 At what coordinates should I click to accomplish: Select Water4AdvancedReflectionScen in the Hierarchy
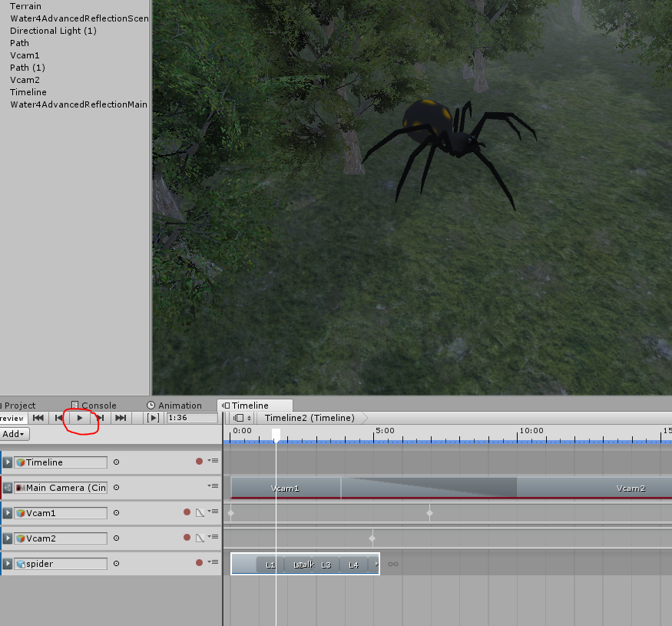[x=79, y=18]
